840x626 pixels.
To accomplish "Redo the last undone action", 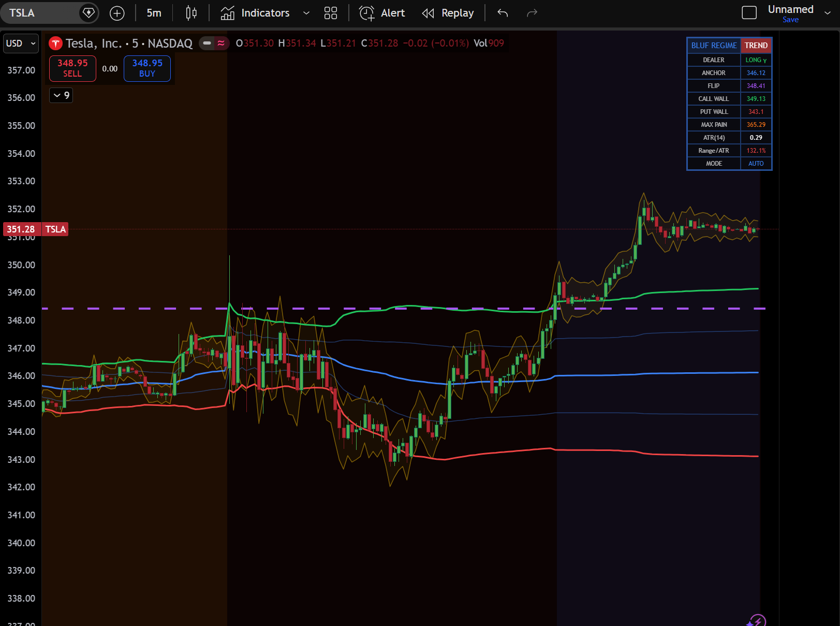I will (532, 13).
